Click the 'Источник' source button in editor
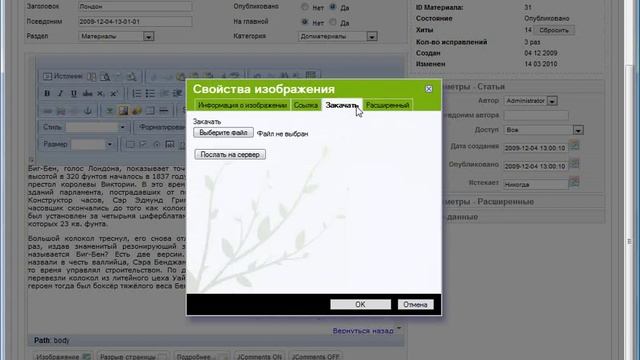The image size is (640, 360). [x=62, y=76]
